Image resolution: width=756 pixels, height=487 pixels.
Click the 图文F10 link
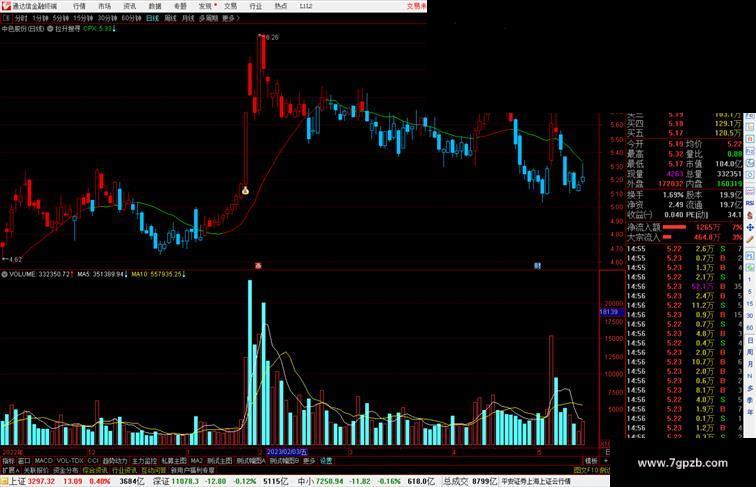click(x=586, y=470)
